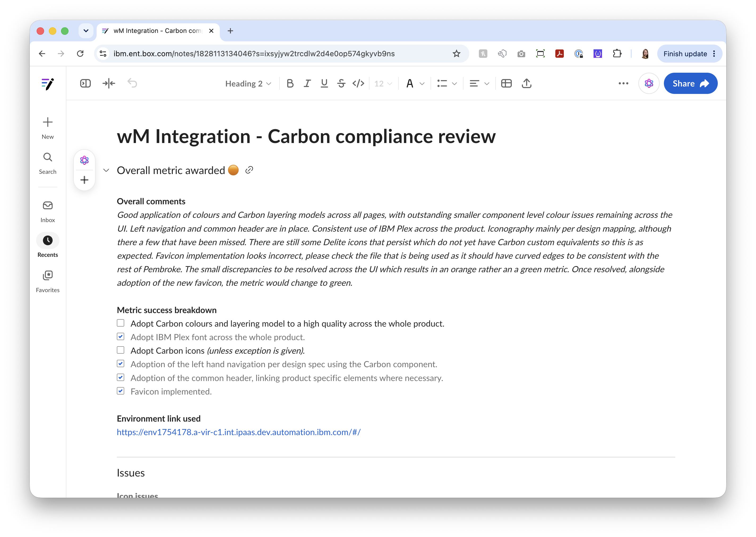This screenshot has width=756, height=537.
Task: Uncheck left hand navigation adoption checkbox
Action: [x=121, y=364]
